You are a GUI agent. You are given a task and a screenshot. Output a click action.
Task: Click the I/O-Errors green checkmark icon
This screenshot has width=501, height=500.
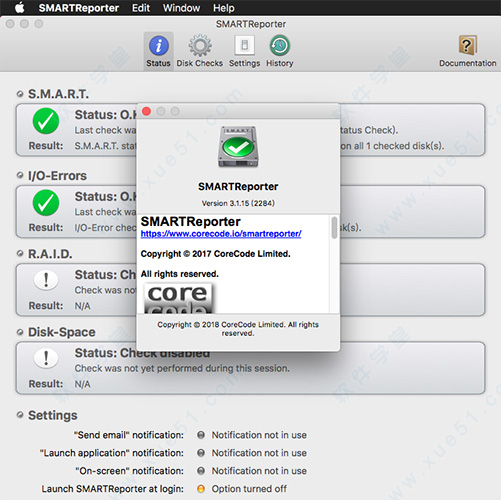(46, 203)
